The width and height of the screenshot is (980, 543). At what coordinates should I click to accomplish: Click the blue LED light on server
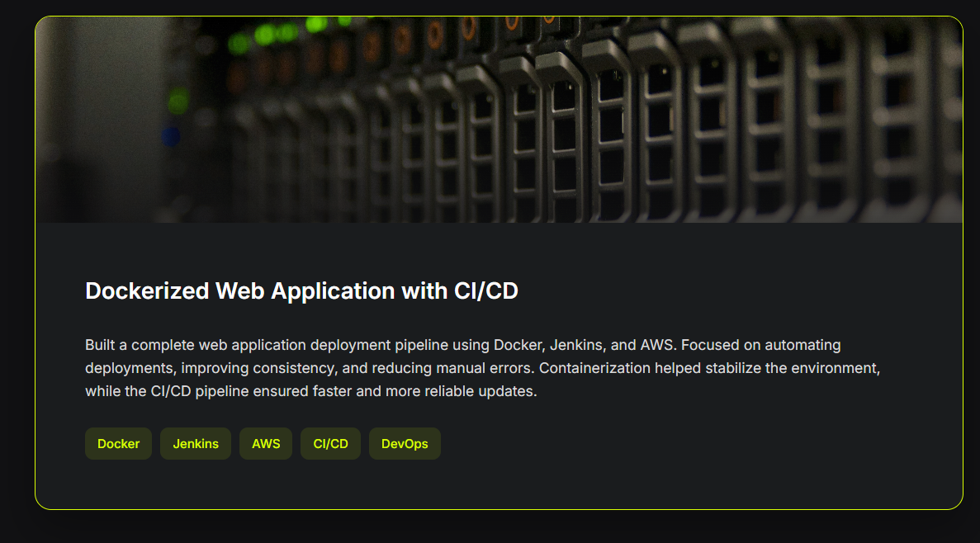(171, 136)
